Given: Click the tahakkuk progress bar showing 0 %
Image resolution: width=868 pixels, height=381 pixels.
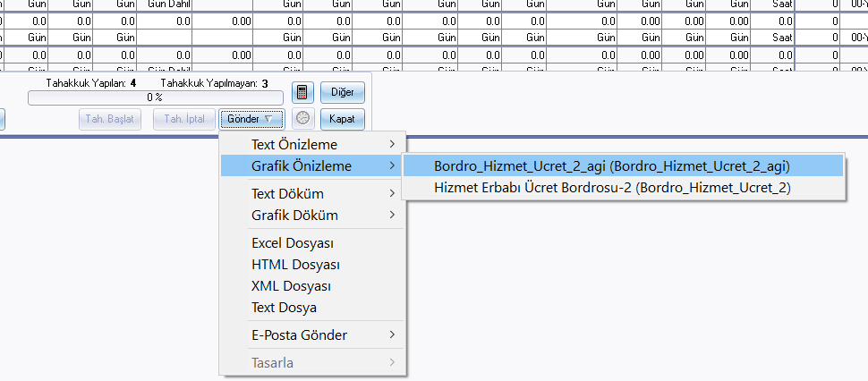Looking at the screenshot, I should 155,97.
